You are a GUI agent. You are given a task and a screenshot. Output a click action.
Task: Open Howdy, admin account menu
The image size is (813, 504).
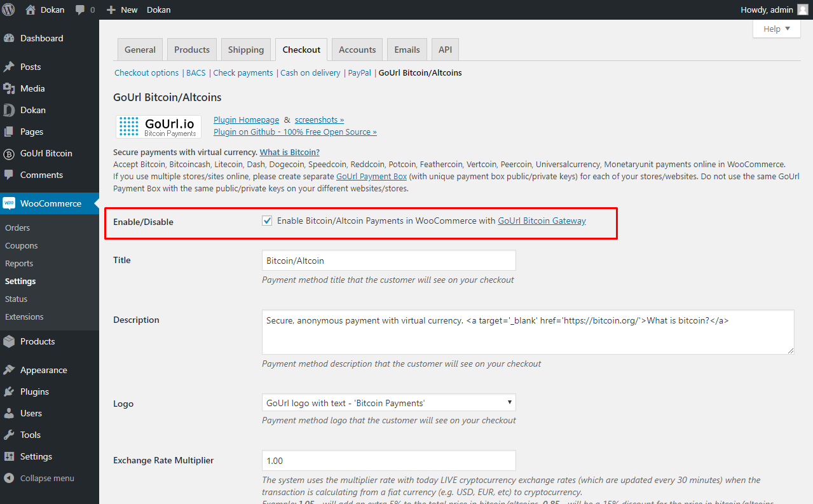[x=774, y=10]
